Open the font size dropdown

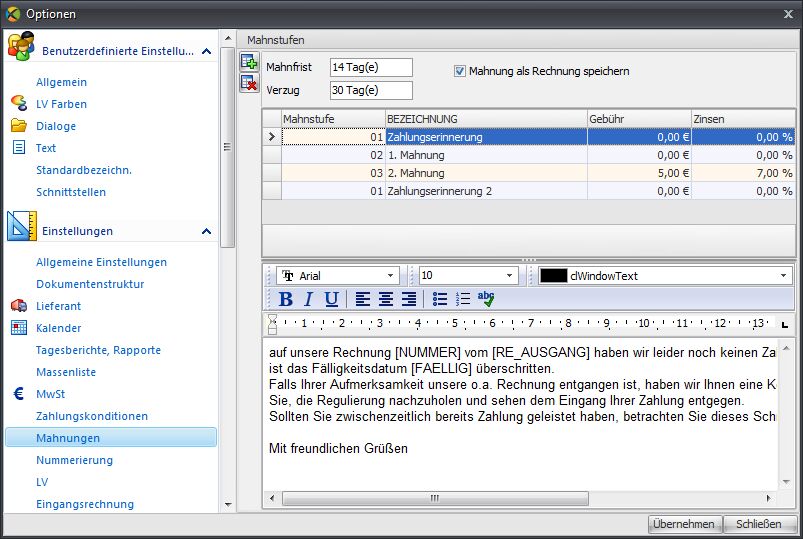(x=510, y=276)
